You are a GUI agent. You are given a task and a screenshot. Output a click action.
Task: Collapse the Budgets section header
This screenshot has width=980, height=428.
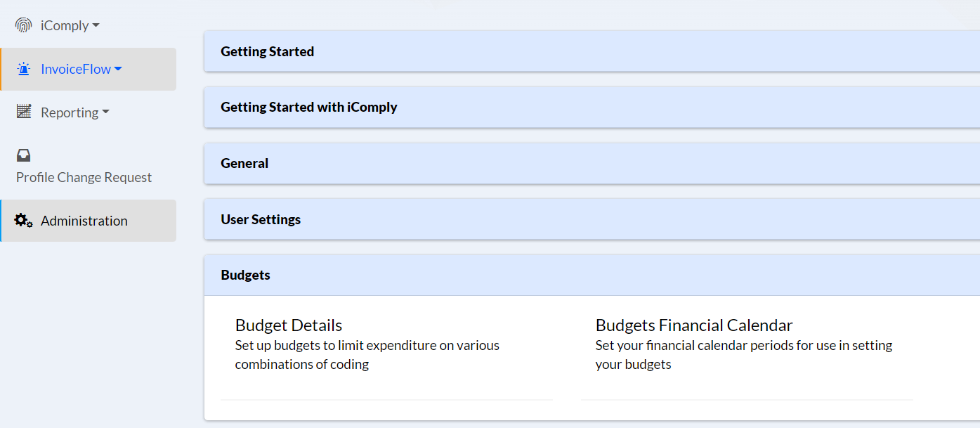592,275
